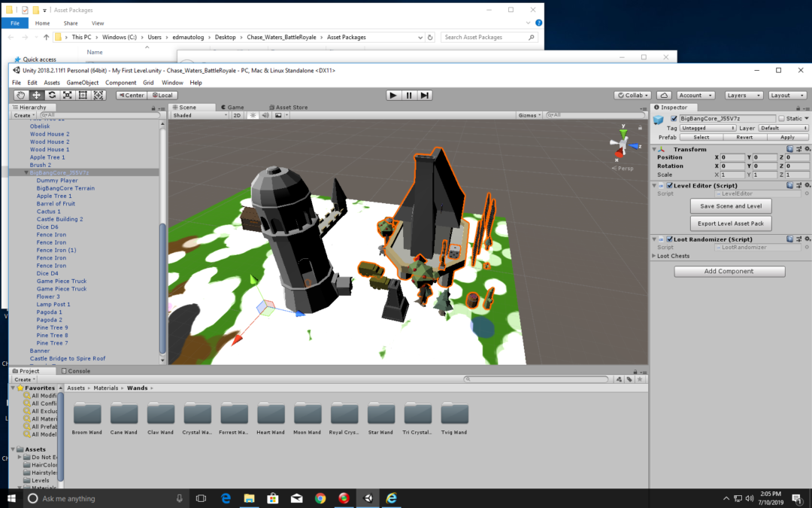Viewport: 812px width, 508px height.
Task: Select the Scale tool
Action: pyautogui.click(x=68, y=96)
